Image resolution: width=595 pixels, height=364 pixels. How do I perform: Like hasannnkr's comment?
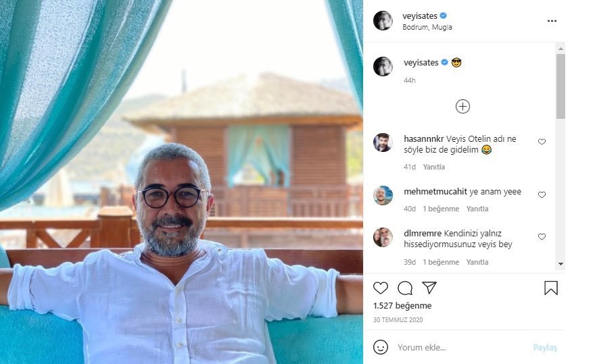click(x=542, y=142)
